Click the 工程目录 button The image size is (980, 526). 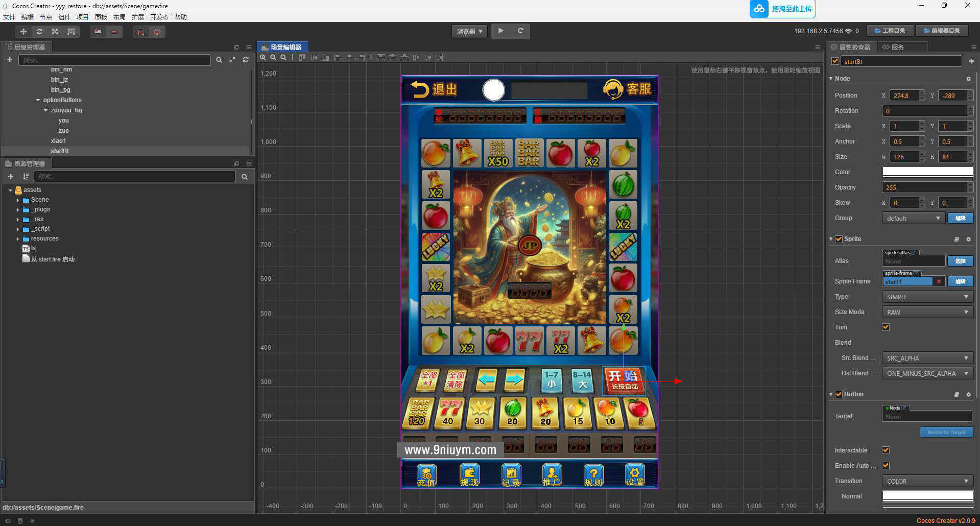890,31
